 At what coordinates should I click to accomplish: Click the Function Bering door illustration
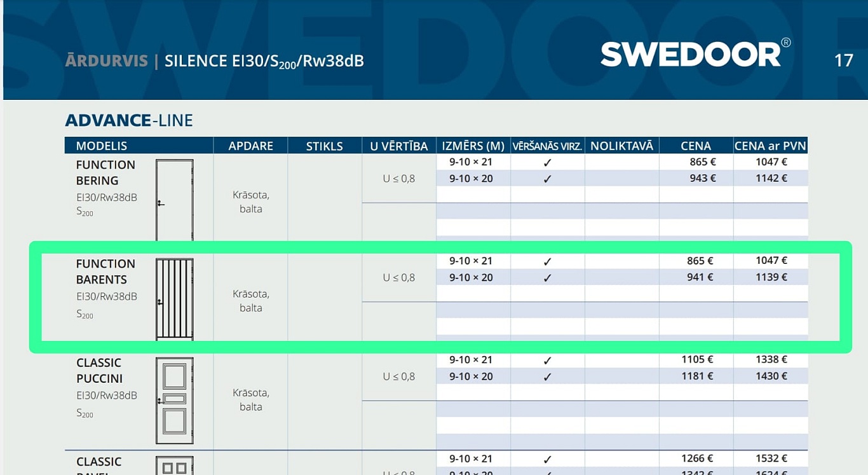175,200
